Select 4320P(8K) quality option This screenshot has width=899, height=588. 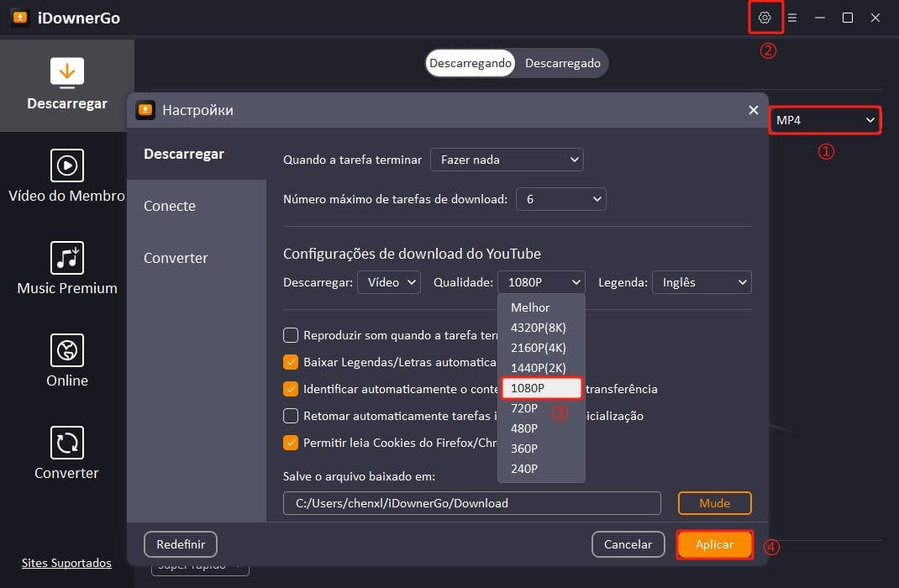541,328
